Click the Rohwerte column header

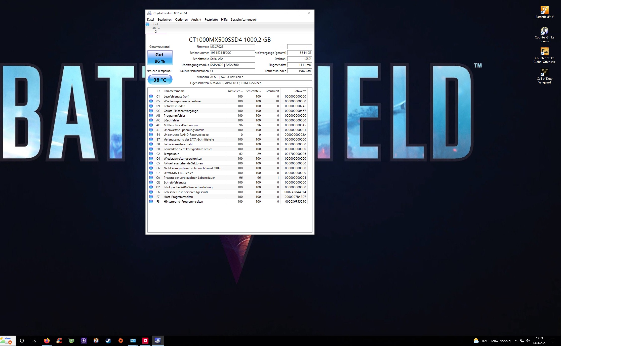tap(299, 91)
